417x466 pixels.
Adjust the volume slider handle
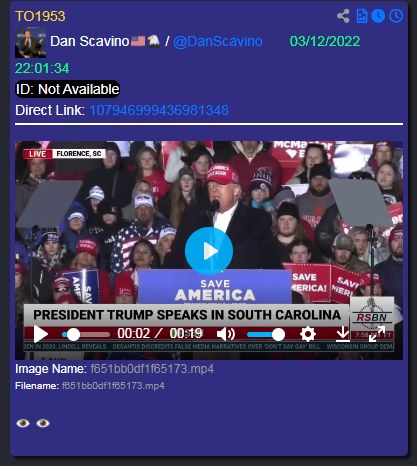(x=278, y=334)
